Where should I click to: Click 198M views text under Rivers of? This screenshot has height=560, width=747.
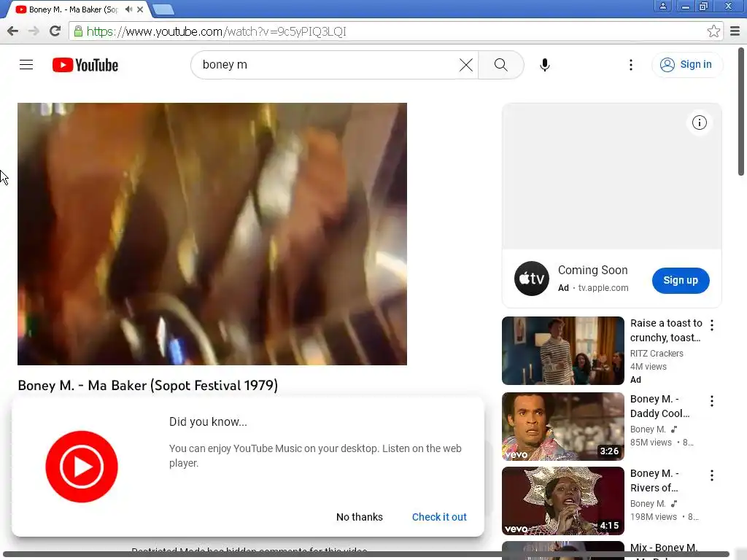tap(653, 517)
